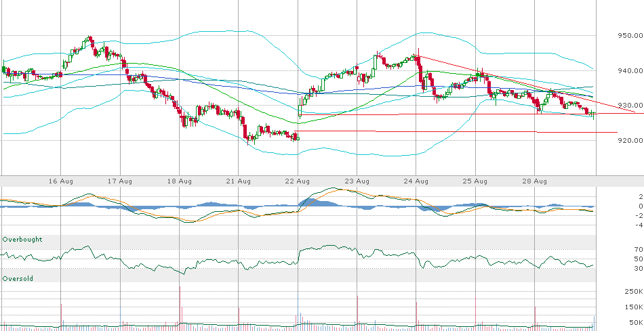
Task: Click the lower horizontal red support line
Action: coord(475,131)
